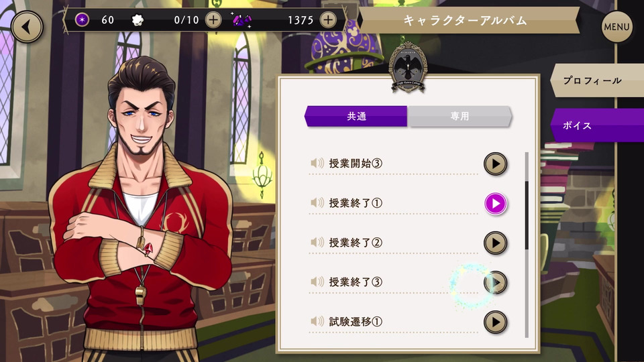
Task: Click the white flower stamina icon
Action: click(x=138, y=19)
